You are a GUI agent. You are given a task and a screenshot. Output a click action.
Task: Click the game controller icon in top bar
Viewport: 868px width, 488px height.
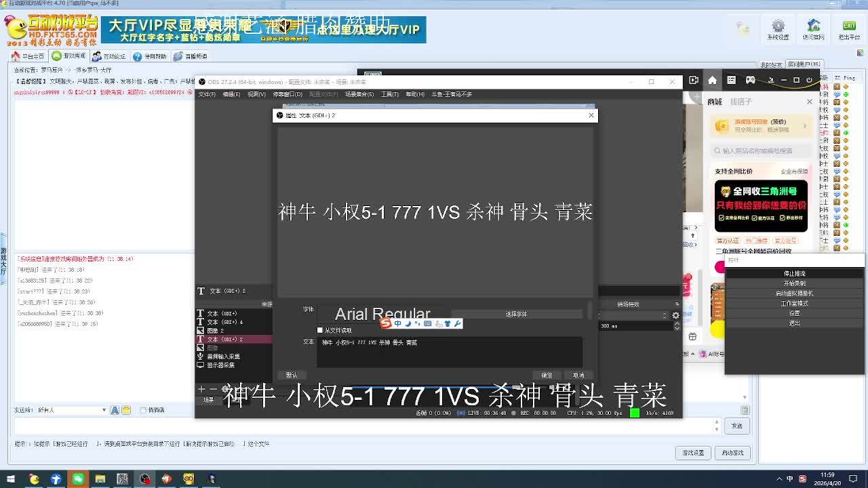pos(751,80)
